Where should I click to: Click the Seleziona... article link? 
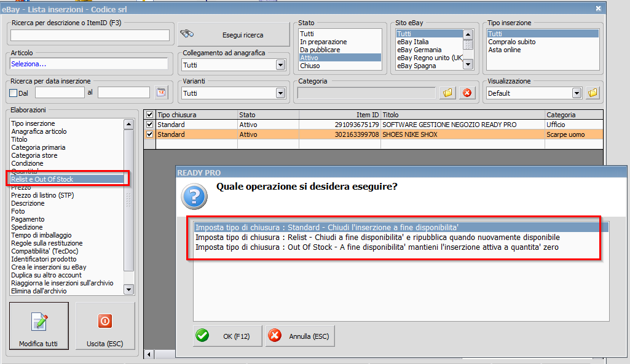28,64
